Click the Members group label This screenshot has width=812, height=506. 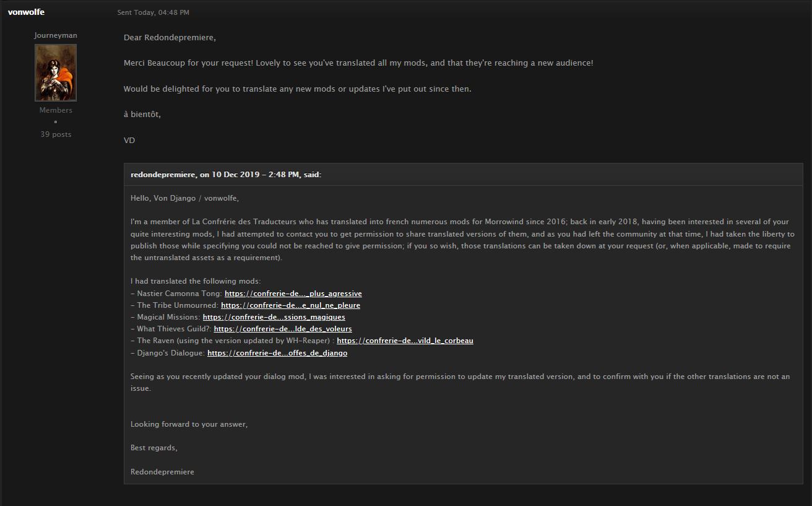[x=56, y=110]
